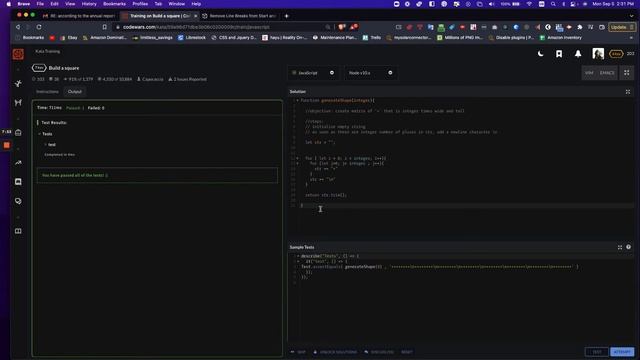This screenshot has width=640, height=360.
Task: Open the bookmark icon in header
Action: point(559,54)
